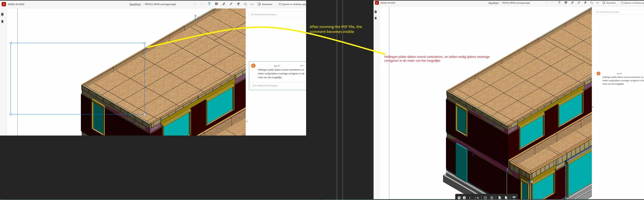Redo action in left window

(202, 4)
